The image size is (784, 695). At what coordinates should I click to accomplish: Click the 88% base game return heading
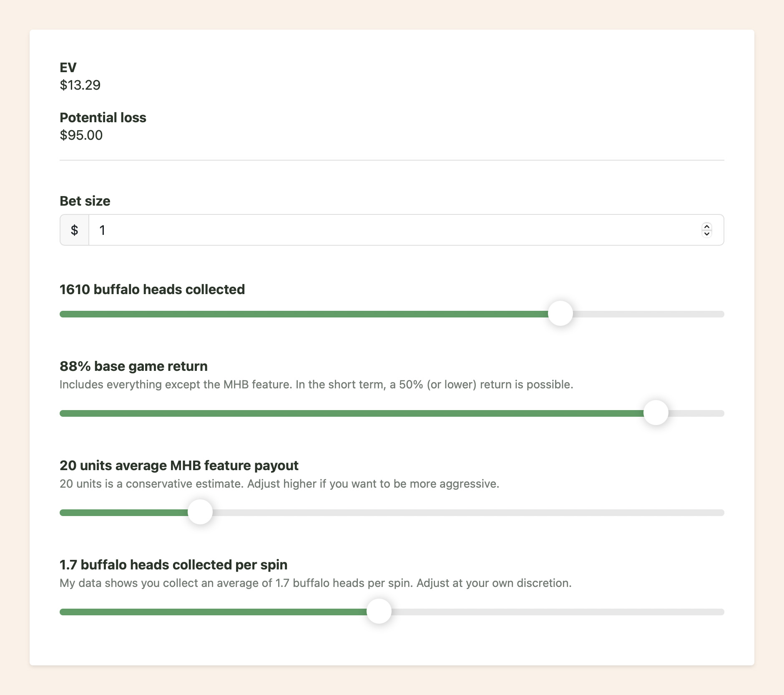133,366
